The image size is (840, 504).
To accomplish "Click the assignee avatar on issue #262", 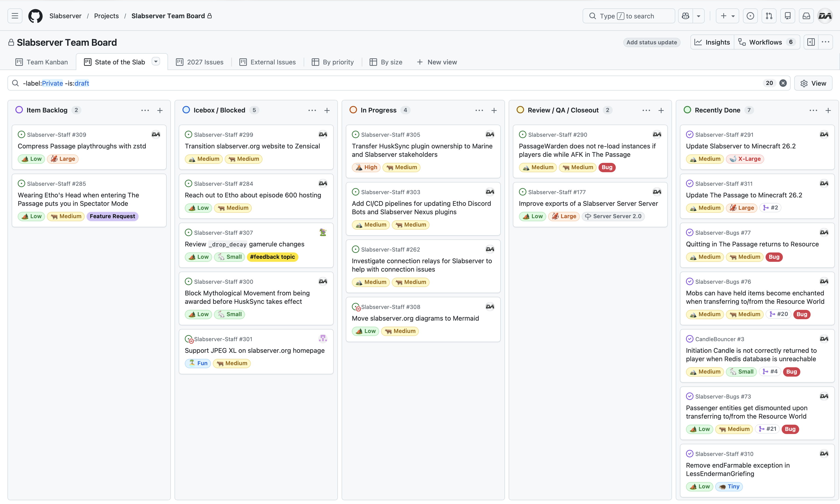I will tap(490, 249).
